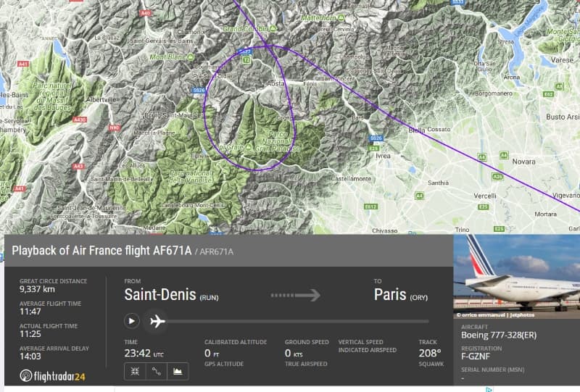Open the Saint-Denis (RUN) origin airport
The width and height of the screenshot is (580, 392).
tap(171, 295)
